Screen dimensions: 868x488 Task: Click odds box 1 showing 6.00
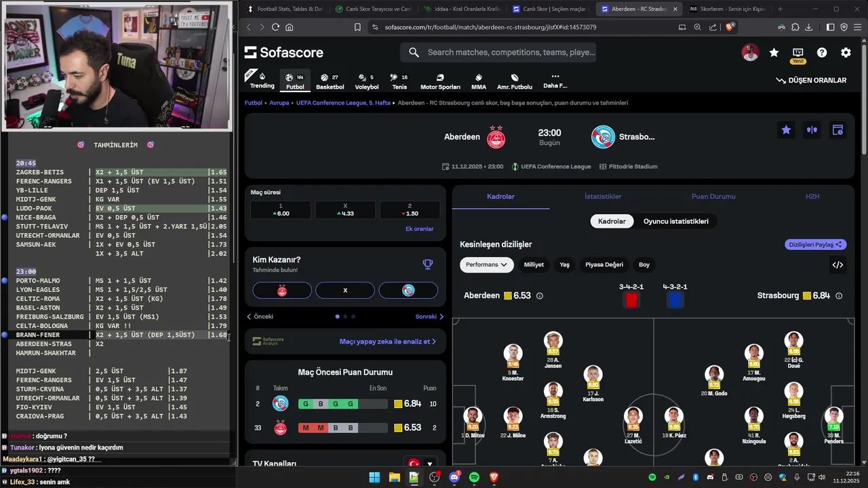coord(281,210)
